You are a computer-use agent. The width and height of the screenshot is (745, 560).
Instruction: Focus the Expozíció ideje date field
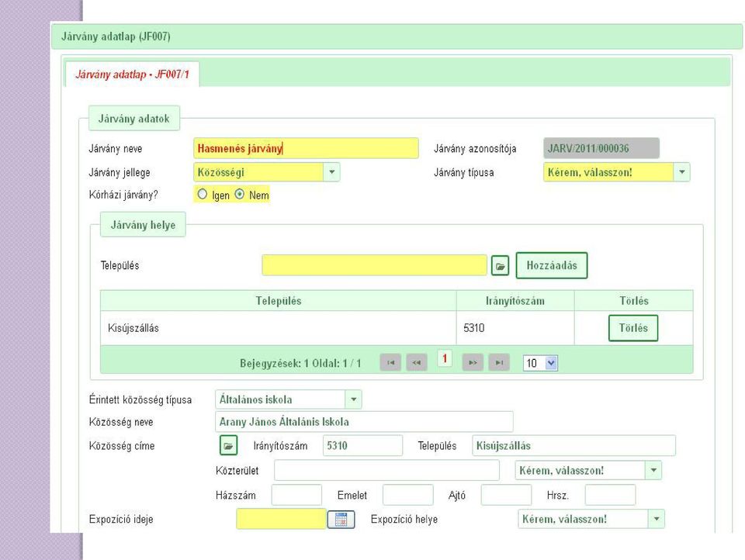[281, 519]
